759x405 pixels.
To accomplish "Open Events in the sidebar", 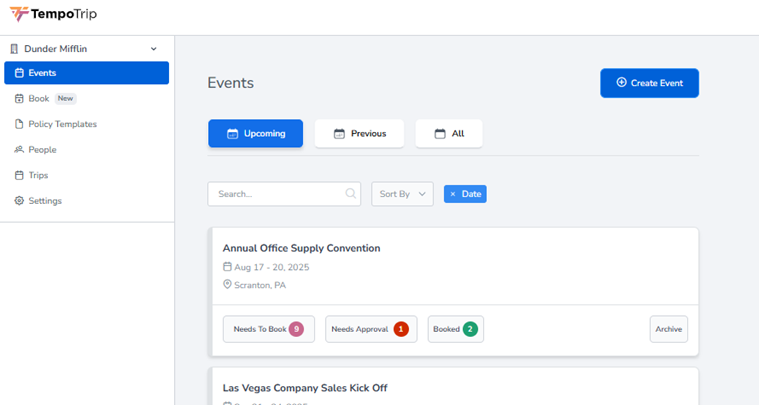I will [x=86, y=73].
